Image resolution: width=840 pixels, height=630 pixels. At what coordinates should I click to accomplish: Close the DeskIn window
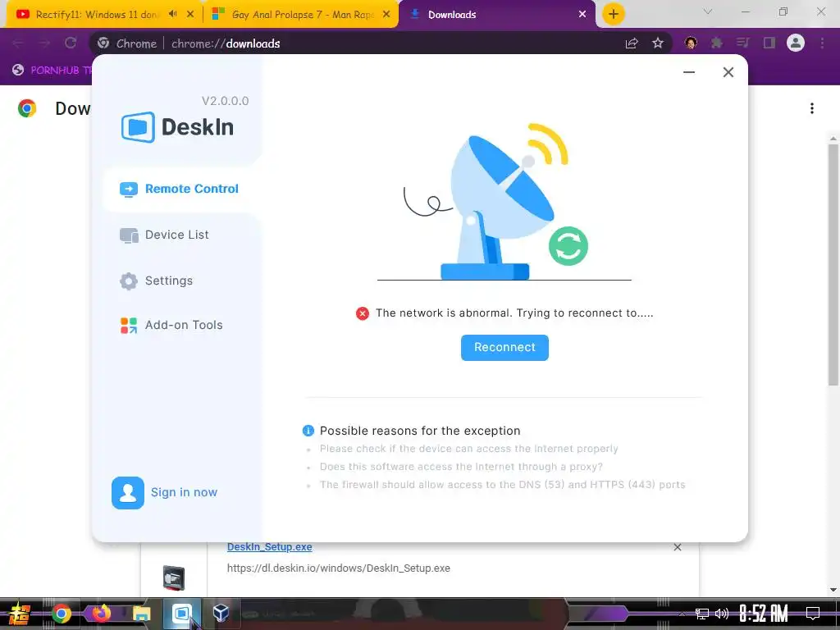[728, 72]
